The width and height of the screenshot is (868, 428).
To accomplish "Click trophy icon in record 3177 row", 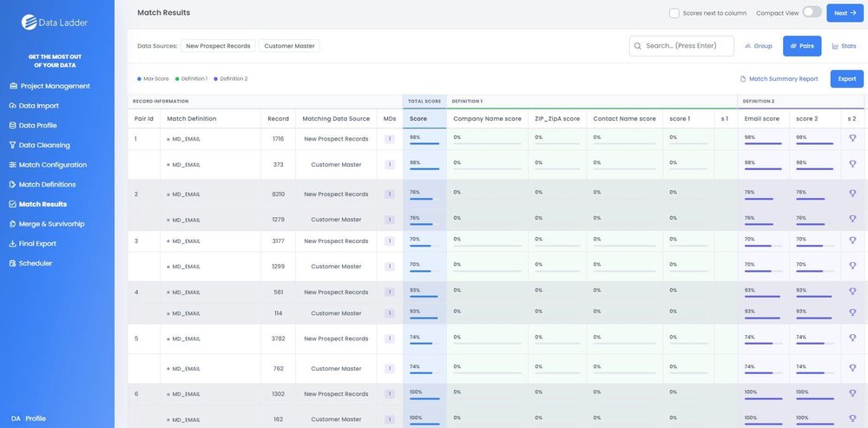I will pos(852,240).
